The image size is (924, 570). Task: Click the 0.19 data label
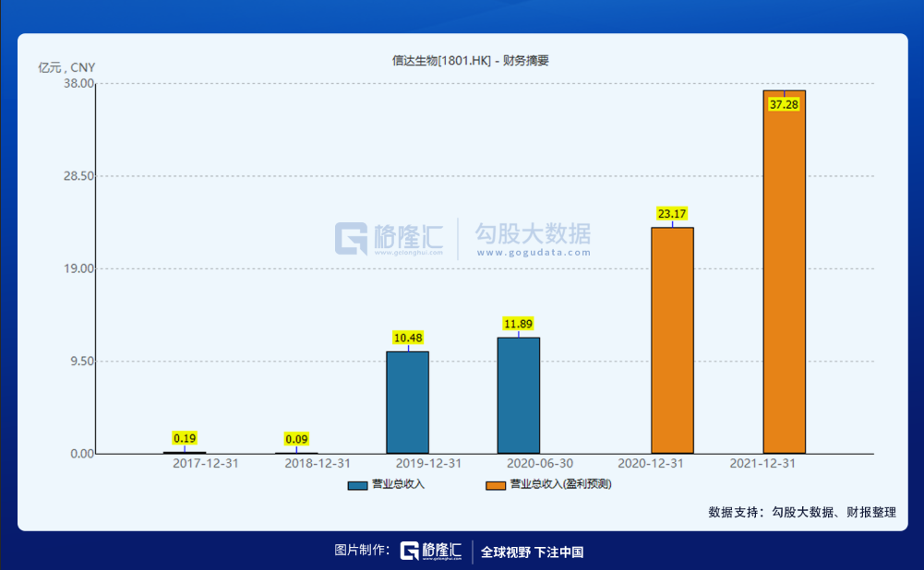point(185,438)
